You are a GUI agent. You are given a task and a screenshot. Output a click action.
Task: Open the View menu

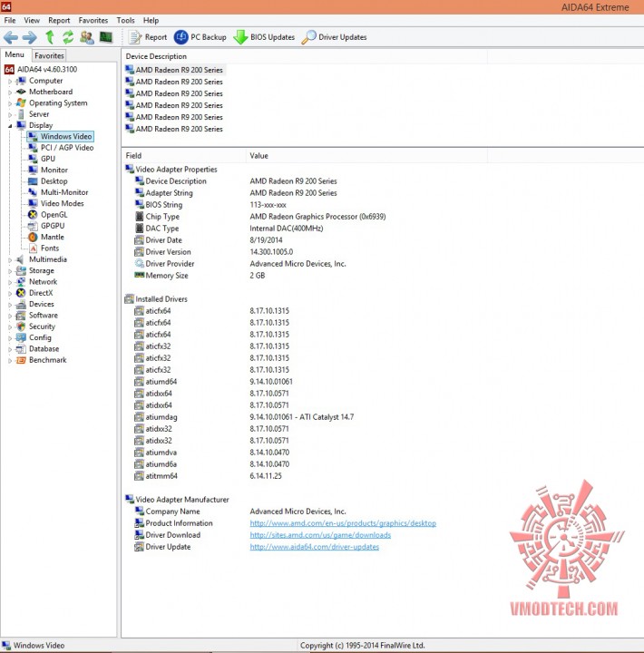pos(32,20)
